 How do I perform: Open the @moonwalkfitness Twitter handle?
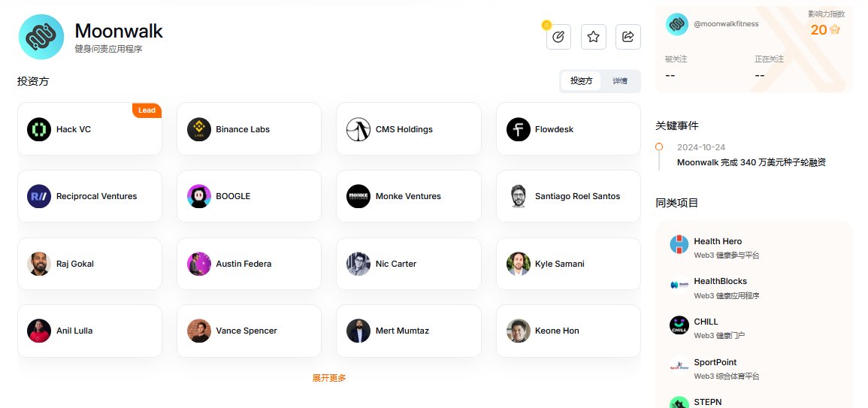click(x=726, y=24)
